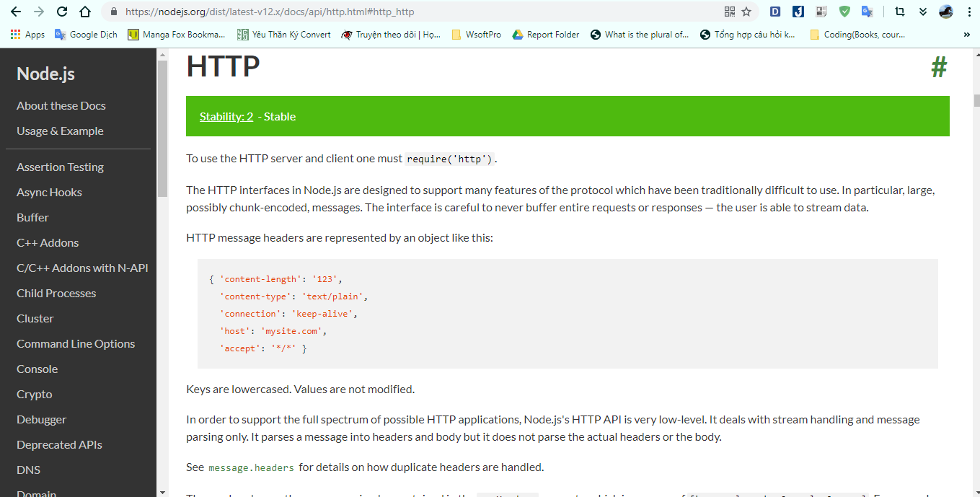
Task: Open the AdGuard green shield extension
Action: (x=844, y=12)
